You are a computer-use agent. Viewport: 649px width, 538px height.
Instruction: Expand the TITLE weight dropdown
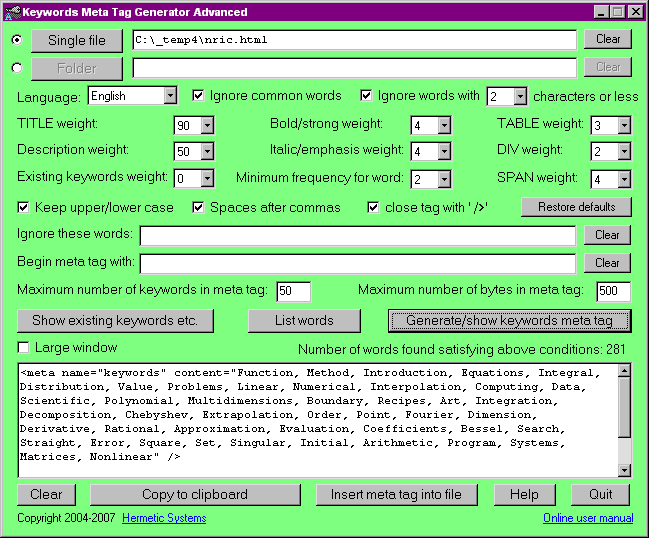pyautogui.click(x=207, y=125)
